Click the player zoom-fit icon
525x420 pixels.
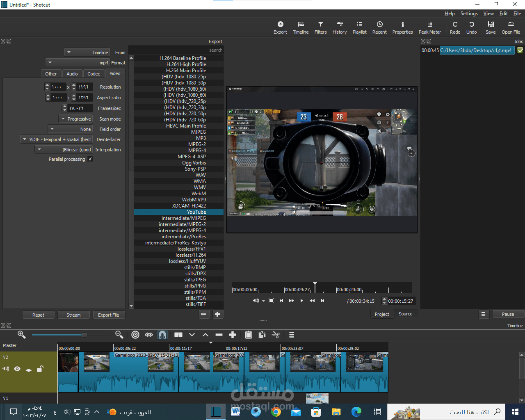click(x=271, y=301)
